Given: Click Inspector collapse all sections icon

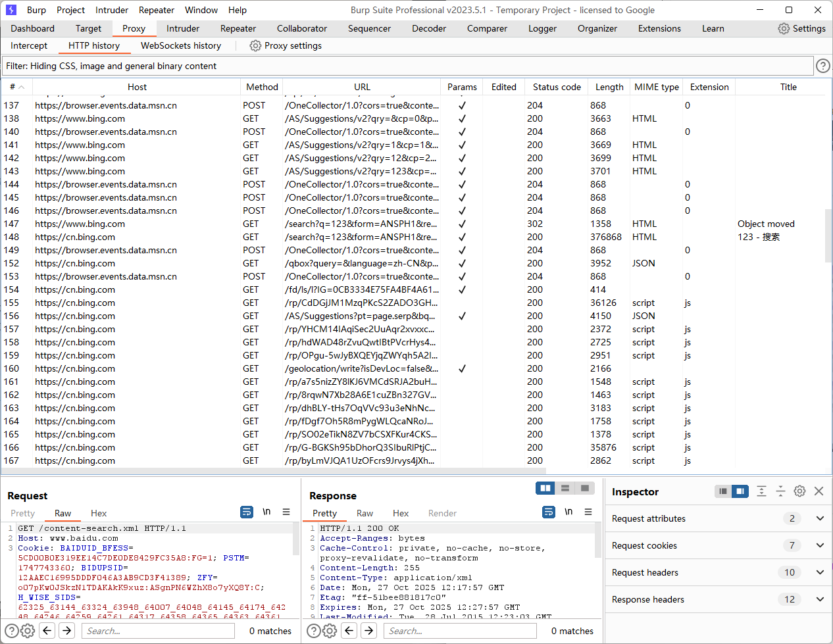Looking at the screenshot, I should [x=780, y=491].
